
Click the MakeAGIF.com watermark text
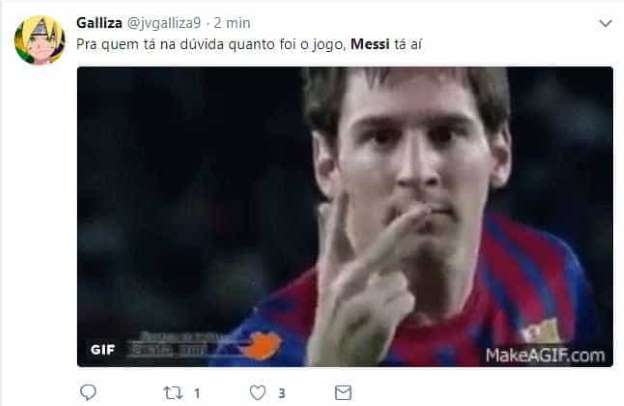click(x=545, y=355)
